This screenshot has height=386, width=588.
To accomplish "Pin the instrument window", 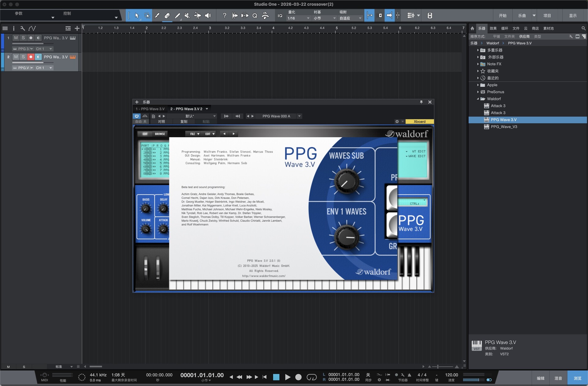I will [421, 102].
